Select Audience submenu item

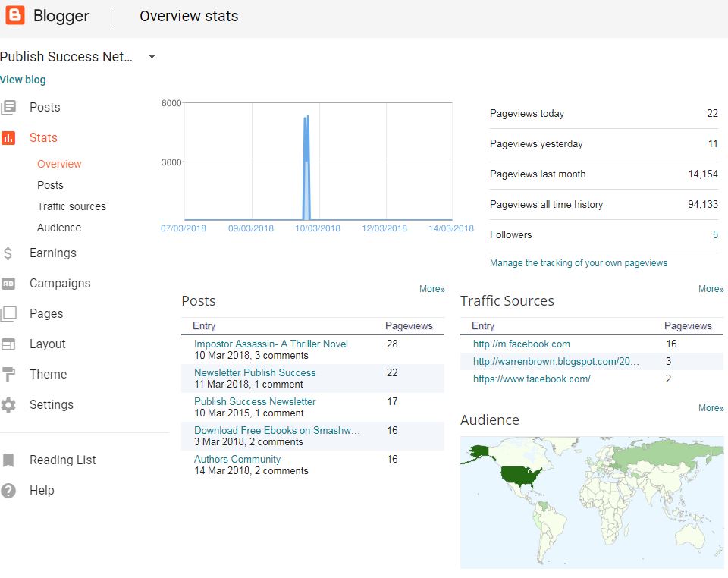click(59, 228)
